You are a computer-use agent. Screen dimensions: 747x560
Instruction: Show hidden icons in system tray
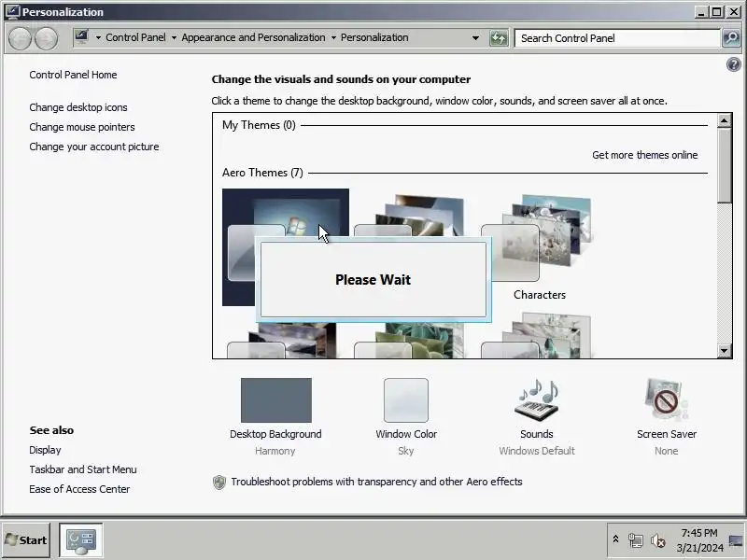(615, 539)
